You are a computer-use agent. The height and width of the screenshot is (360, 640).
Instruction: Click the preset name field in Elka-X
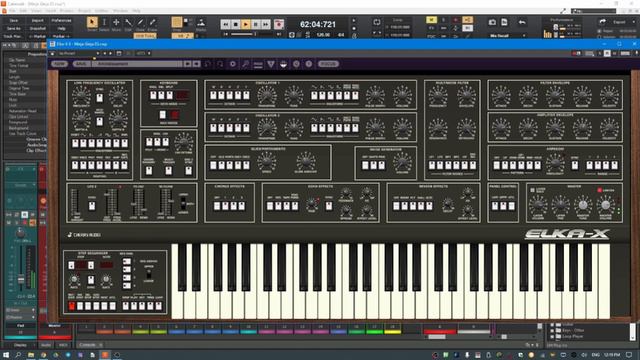click(x=137, y=64)
